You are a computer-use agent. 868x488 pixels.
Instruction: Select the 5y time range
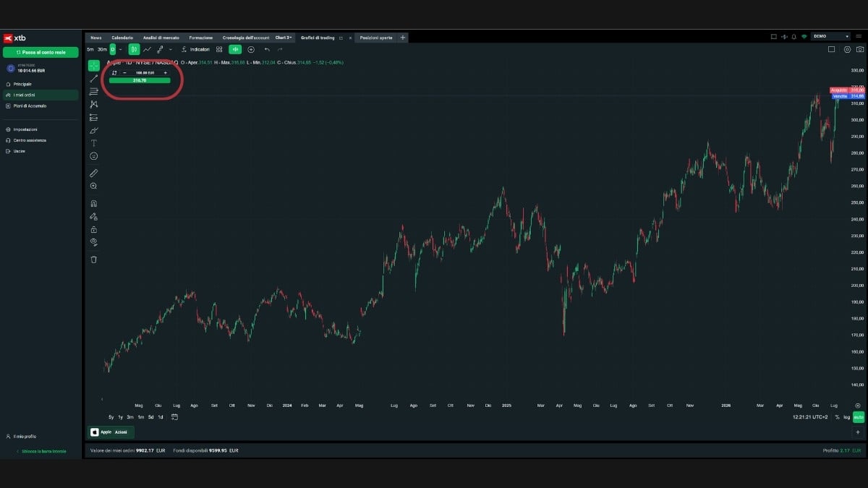(111, 417)
